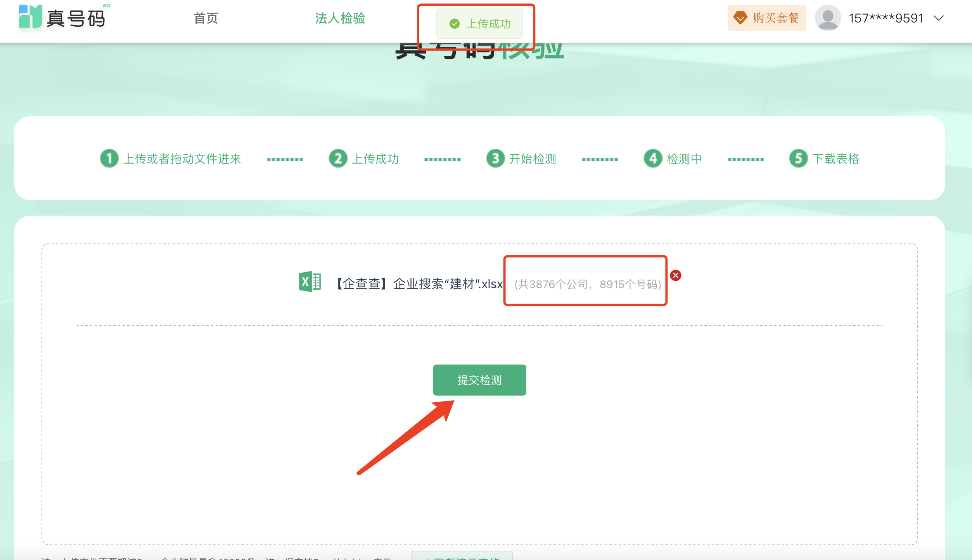
Task: Click the uploaded file name 企业搜索"建材".xlsx
Action: pyautogui.click(x=418, y=284)
